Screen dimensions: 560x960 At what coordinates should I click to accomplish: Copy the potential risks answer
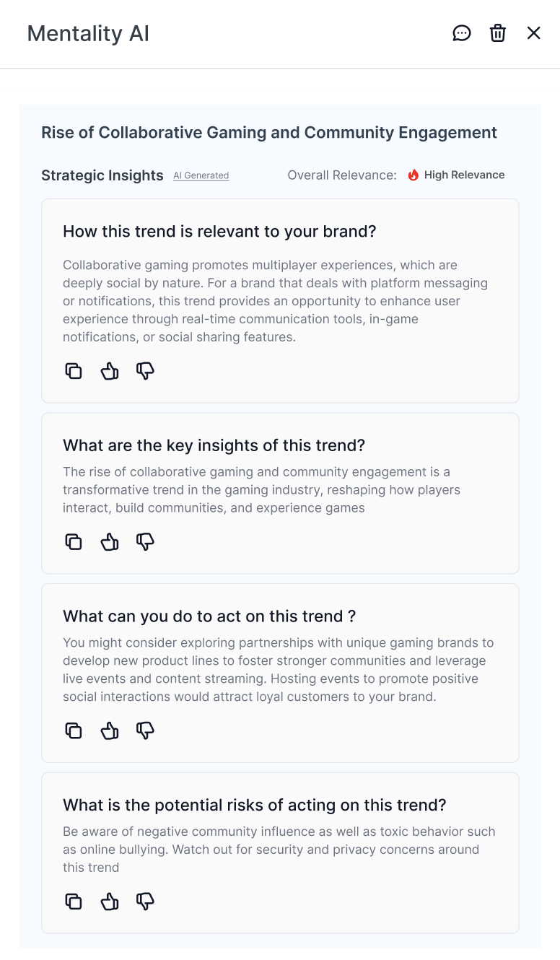pos(74,902)
